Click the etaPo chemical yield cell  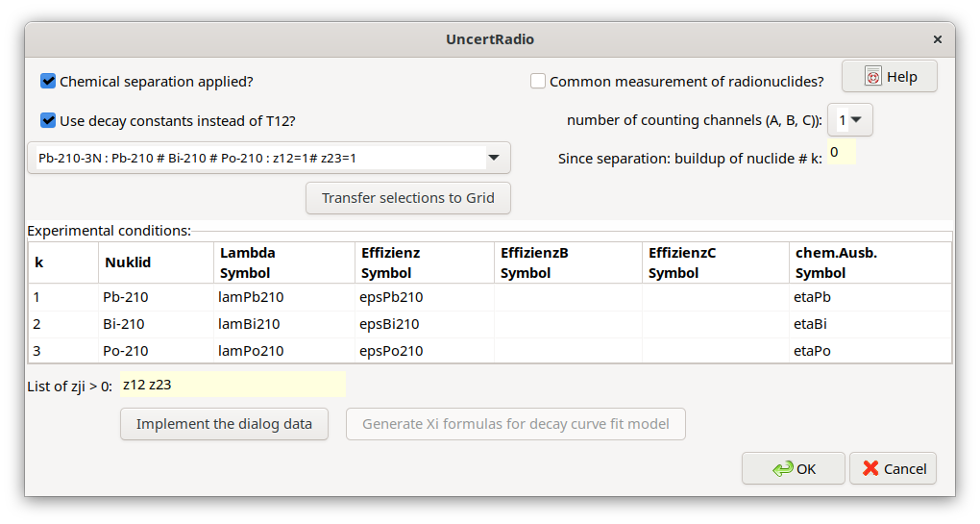(x=870, y=351)
